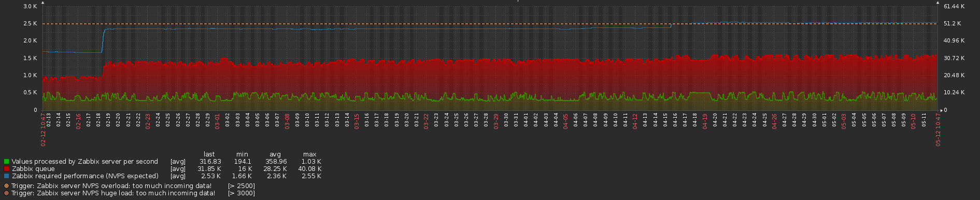Viewport: 980px width, 200px height.
Task: Click the red 04-05 date marker
Action: [565, 121]
